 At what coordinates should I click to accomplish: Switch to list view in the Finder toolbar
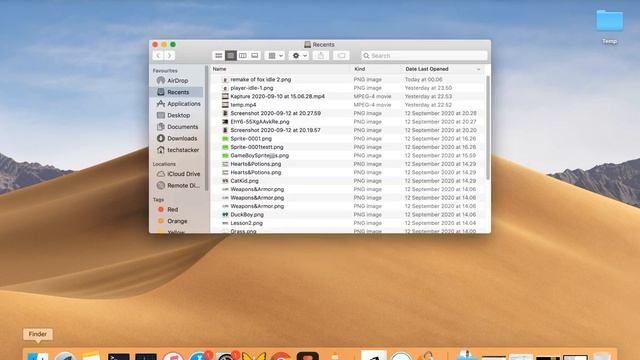point(231,56)
